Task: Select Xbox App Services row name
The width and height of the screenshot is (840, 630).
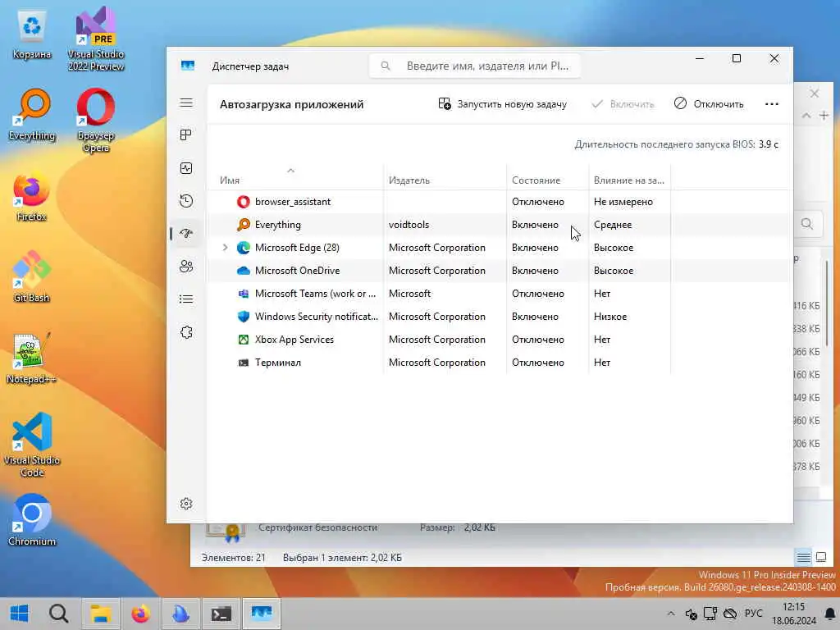Action: (x=294, y=340)
